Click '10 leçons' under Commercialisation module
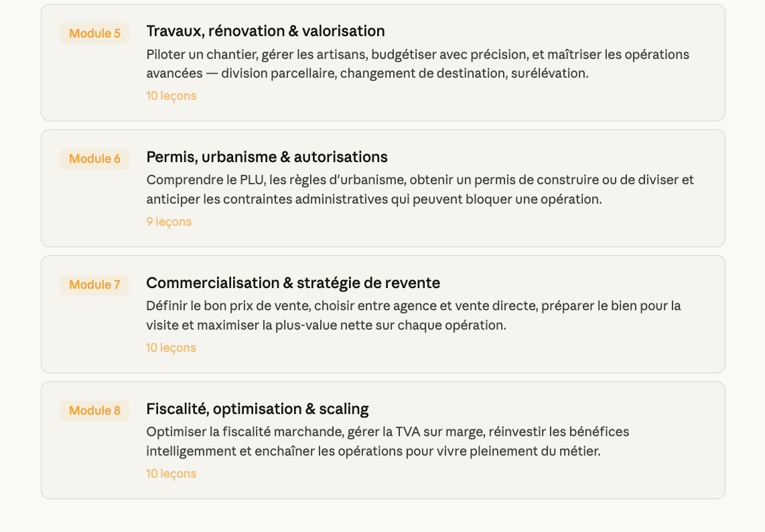Screen dimensions: 765x532 (171, 348)
